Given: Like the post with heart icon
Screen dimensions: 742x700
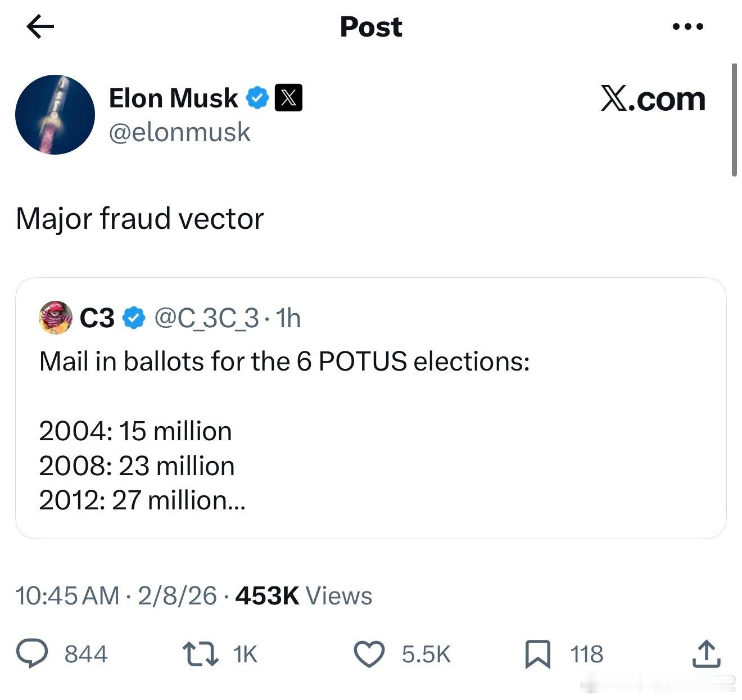Looking at the screenshot, I should click(369, 654).
